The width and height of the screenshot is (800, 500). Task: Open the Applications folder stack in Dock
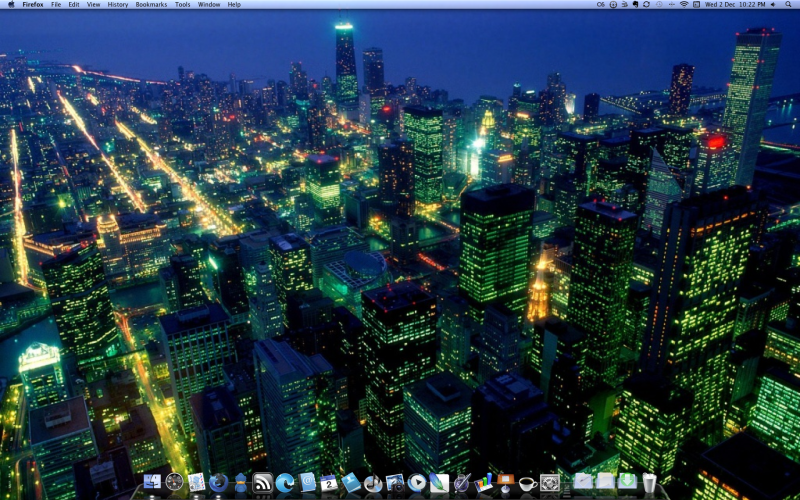coord(583,481)
